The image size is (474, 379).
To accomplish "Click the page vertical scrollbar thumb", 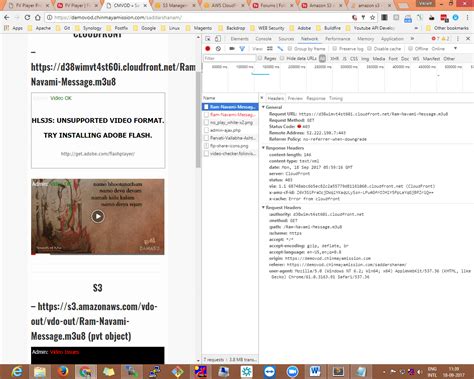I will pos(198,120).
